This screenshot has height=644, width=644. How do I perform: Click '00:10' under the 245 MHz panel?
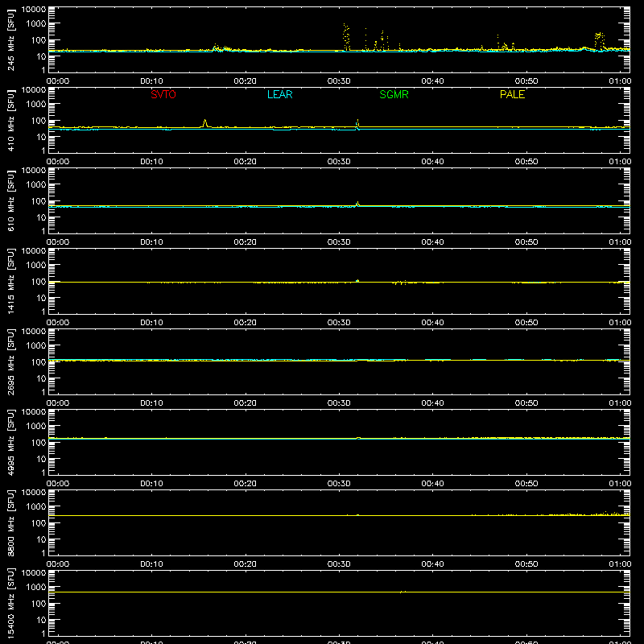151,81
